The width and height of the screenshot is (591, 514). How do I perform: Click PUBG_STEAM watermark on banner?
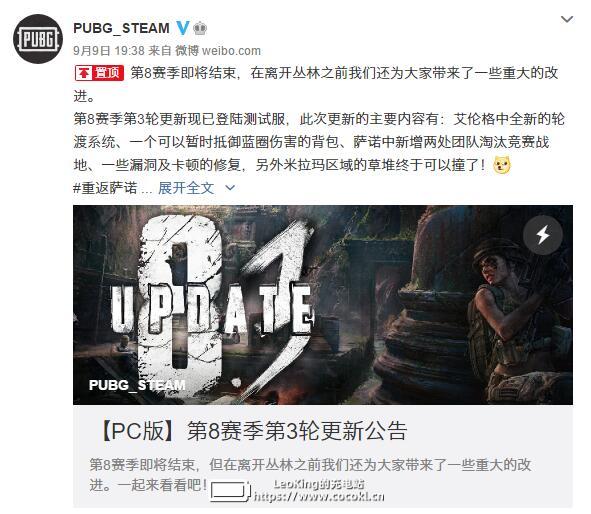click(137, 385)
